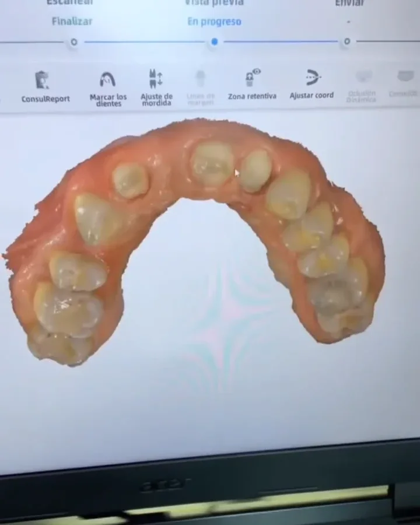420x525 pixels.
Task: Click the Enviar step circle marker
Action: tap(347, 41)
